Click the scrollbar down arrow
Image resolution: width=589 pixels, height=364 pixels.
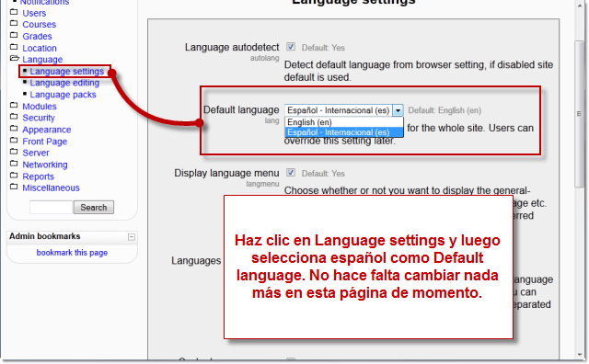point(581,355)
